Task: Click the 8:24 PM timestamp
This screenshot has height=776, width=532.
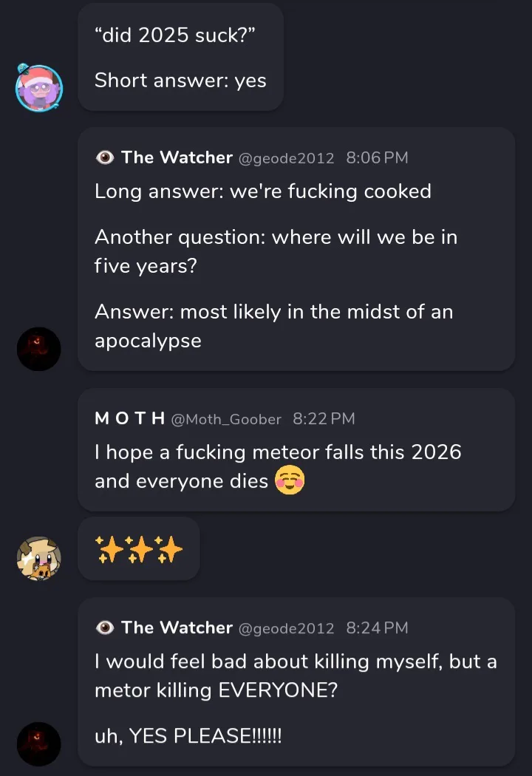Action: [x=377, y=628]
